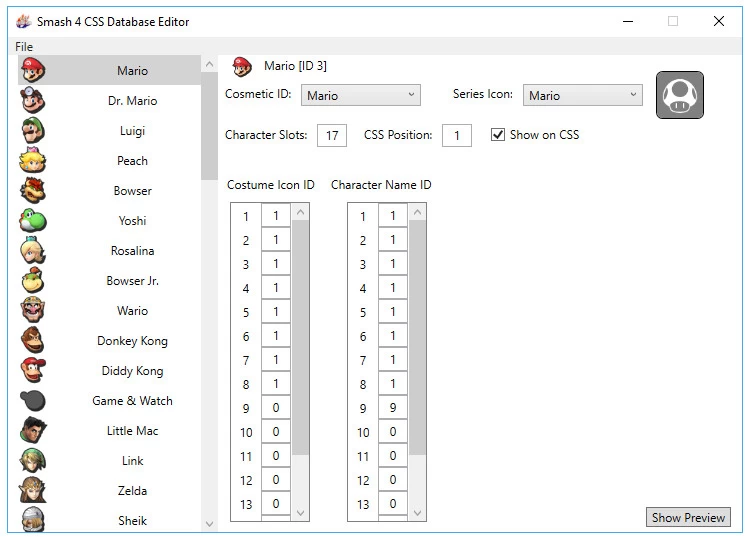
Task: Click Diddy Kong's portrait icon
Action: [33, 371]
